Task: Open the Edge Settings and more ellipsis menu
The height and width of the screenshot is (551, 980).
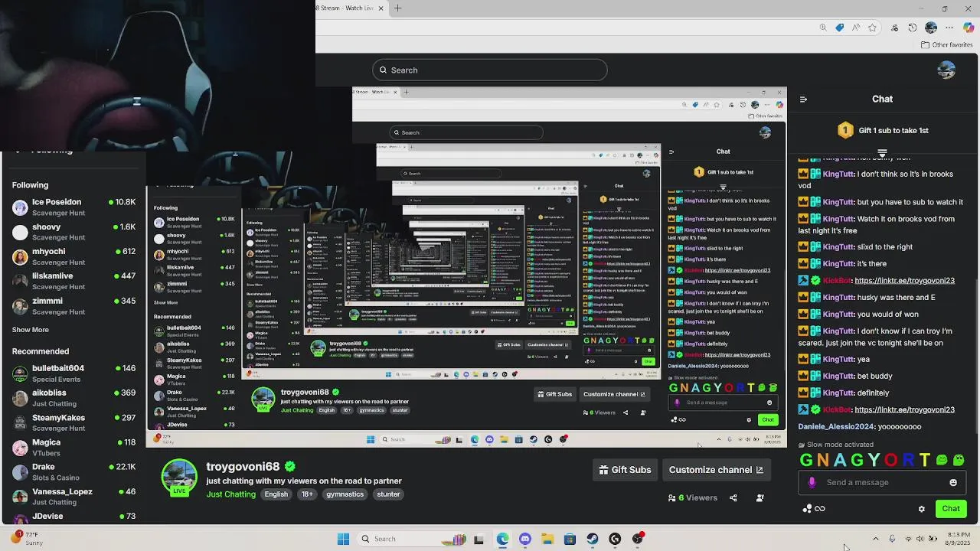Action: [951, 28]
